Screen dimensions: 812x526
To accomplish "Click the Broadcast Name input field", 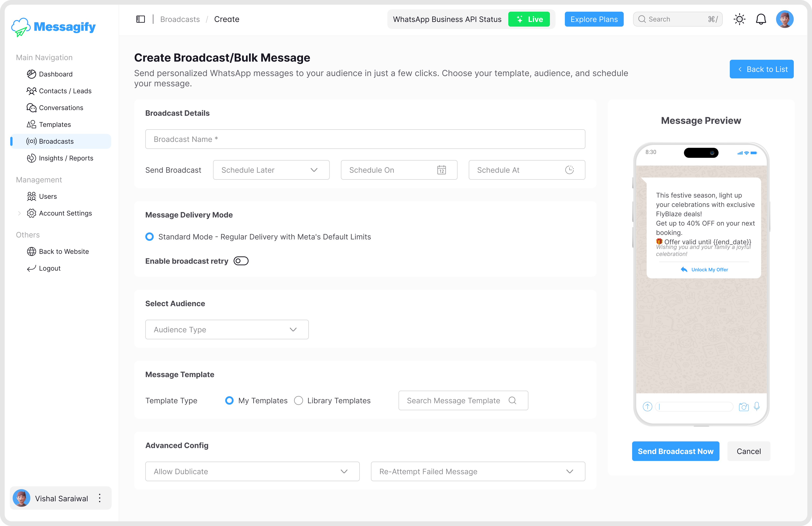I will [x=365, y=139].
